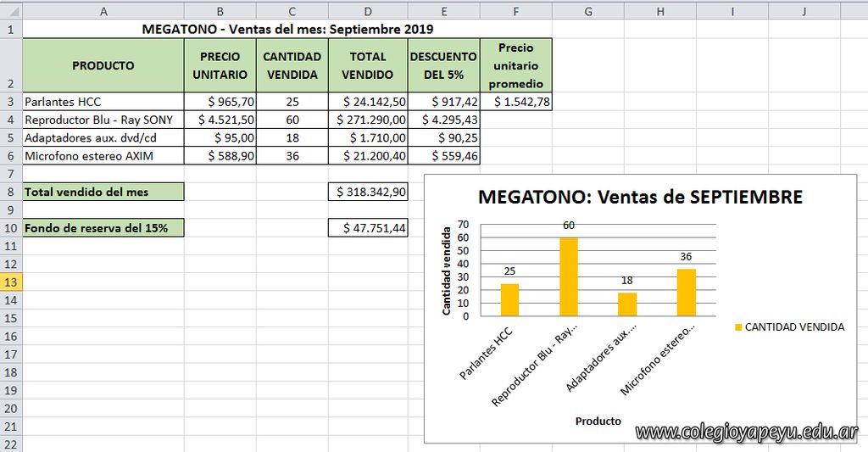
Task: Click the merged title cell MEGATONO - Ventas del mes
Action: pyautogui.click(x=287, y=29)
